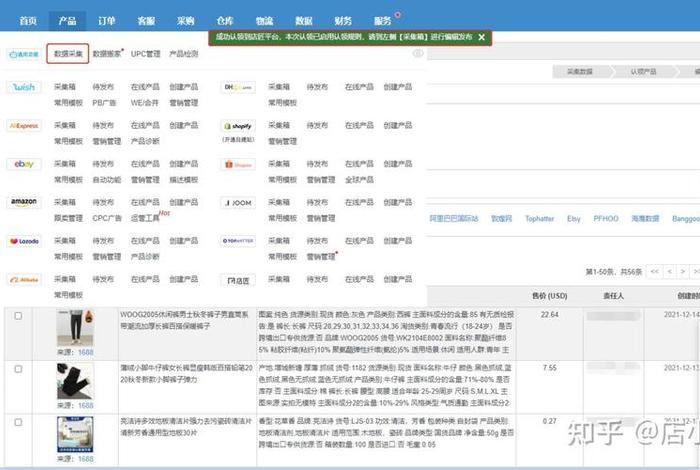Open Wish WE/合并 link
This screenshot has width=700, height=470.
(x=145, y=103)
